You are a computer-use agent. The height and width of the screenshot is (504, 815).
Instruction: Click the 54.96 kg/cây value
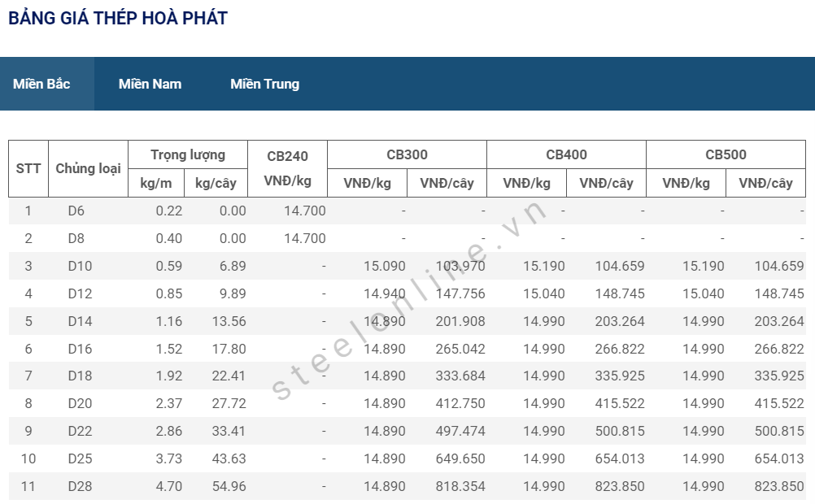coord(229,486)
